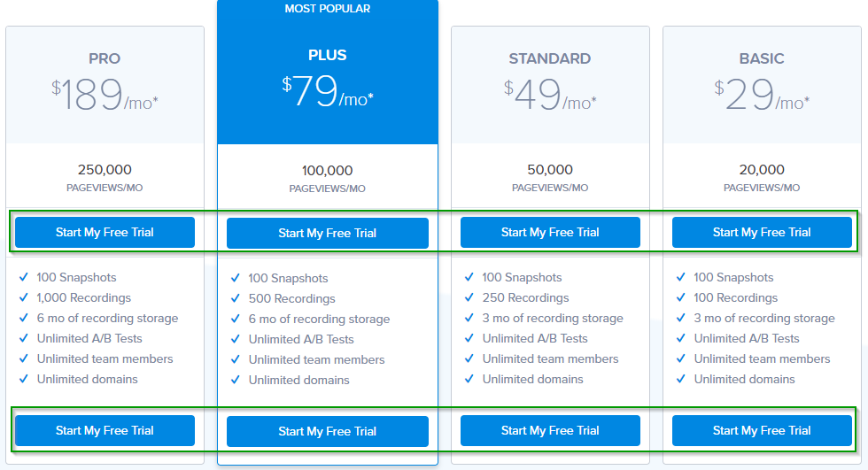The height and width of the screenshot is (470, 868).
Task: Select bottom Start My Free Trial for STANDARD
Action: coord(550,431)
